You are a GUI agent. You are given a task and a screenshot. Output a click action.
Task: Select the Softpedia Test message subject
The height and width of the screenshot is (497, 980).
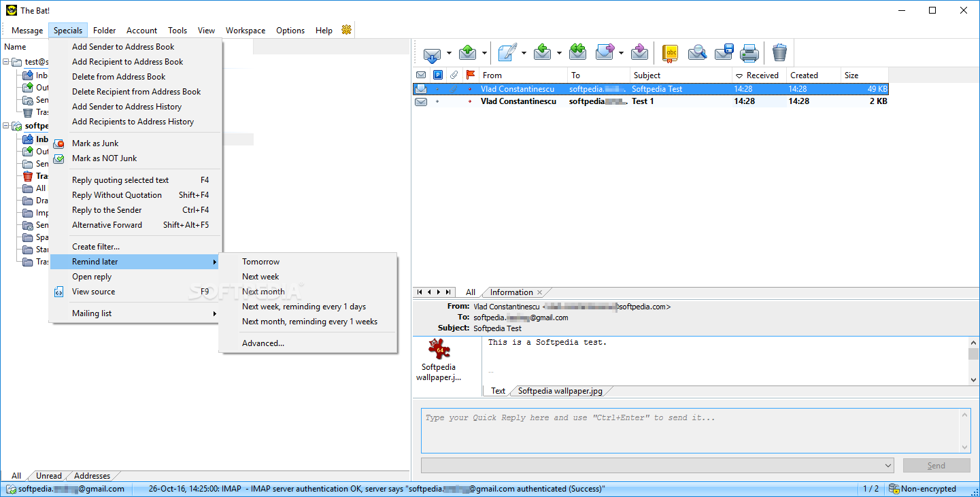(657, 89)
